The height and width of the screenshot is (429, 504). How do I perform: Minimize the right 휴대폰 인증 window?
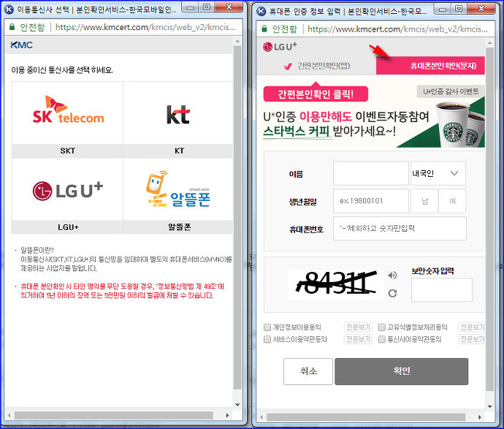(x=443, y=9)
